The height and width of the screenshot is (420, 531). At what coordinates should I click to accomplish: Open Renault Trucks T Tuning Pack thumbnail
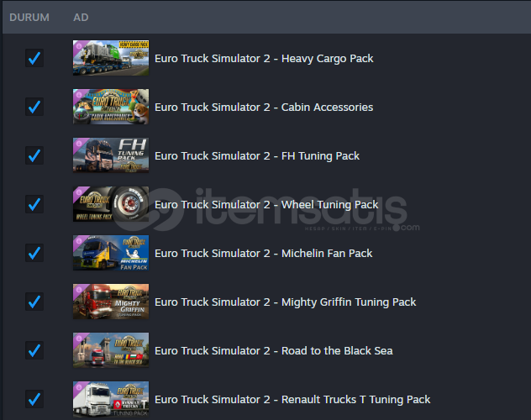pyautogui.click(x=111, y=399)
